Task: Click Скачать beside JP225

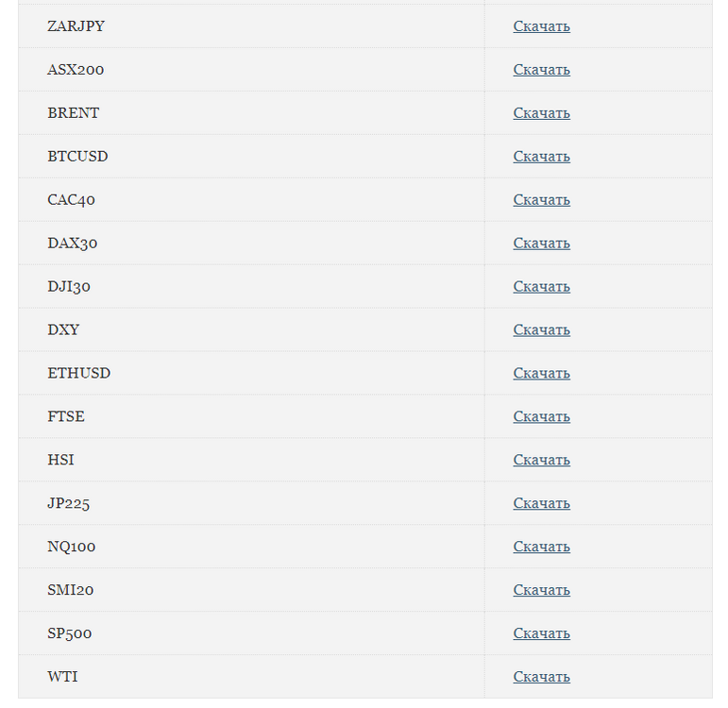Action: click(x=541, y=503)
